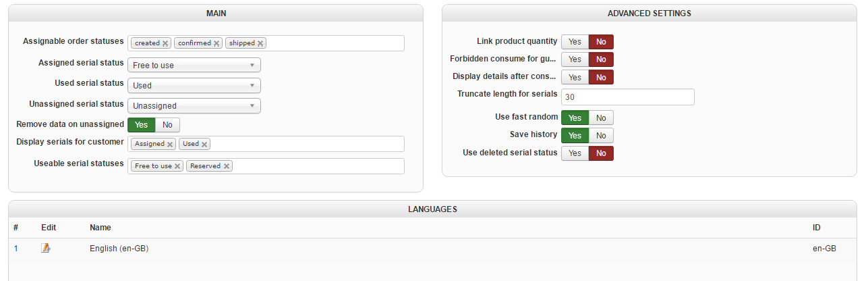Turn off Save history with No

pyautogui.click(x=601, y=136)
